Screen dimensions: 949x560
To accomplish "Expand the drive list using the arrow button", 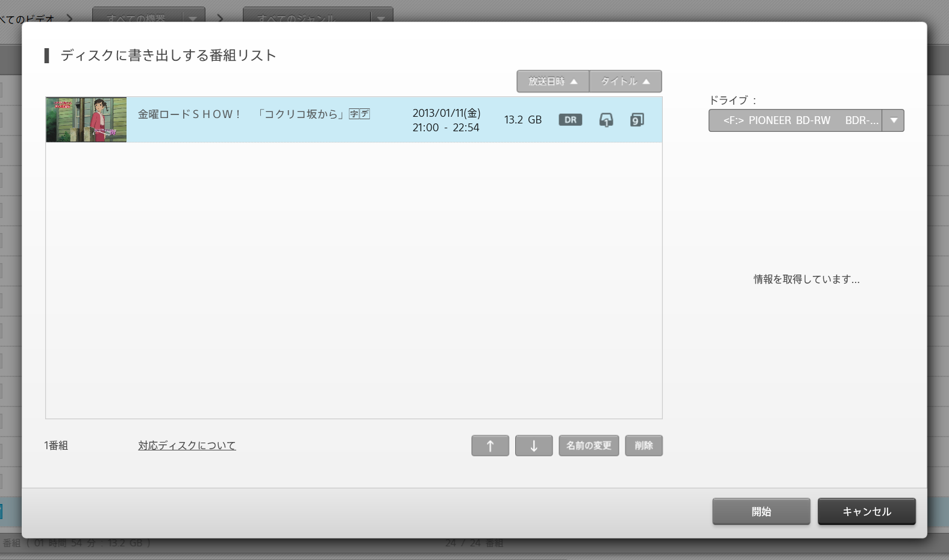I will click(x=893, y=120).
